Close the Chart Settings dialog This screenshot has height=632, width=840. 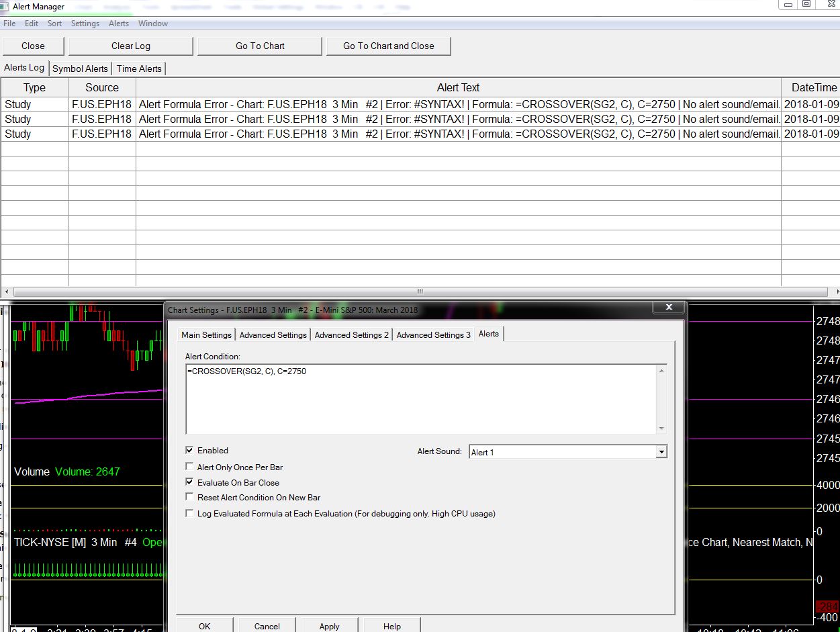click(x=669, y=308)
